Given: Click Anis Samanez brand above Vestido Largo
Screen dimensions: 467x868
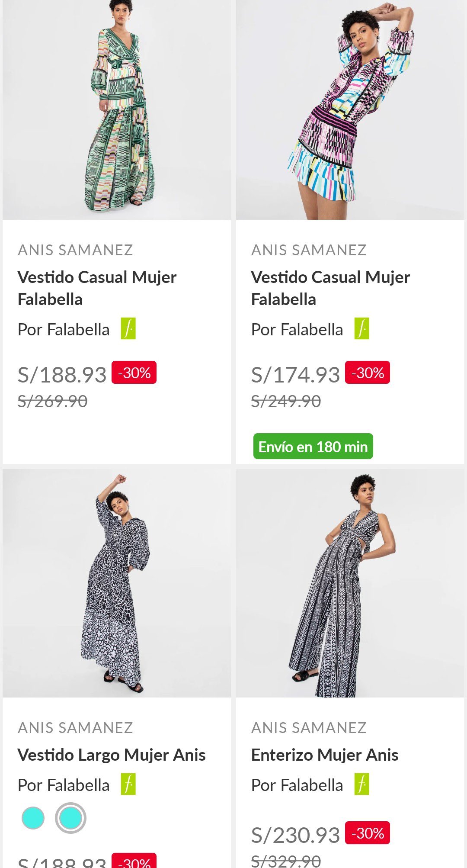Looking at the screenshot, I should [75, 728].
